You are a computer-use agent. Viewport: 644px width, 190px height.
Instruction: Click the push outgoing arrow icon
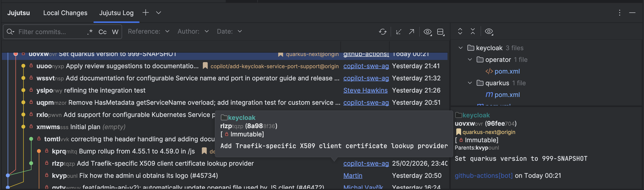411,32
